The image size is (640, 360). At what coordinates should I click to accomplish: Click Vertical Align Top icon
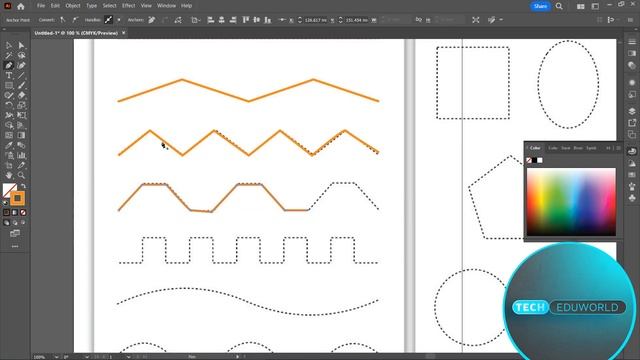[x=246, y=20]
